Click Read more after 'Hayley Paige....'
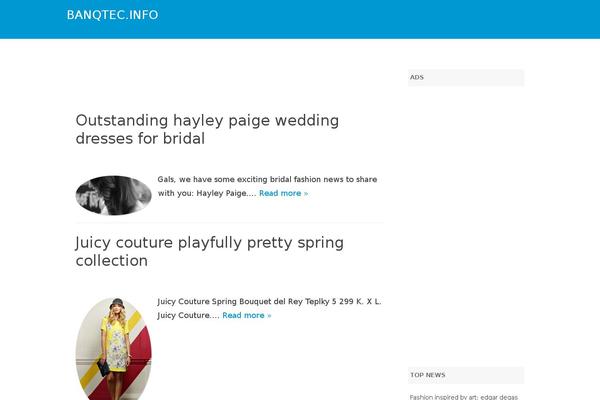Screen dimensions: 600x400 pos(284,193)
